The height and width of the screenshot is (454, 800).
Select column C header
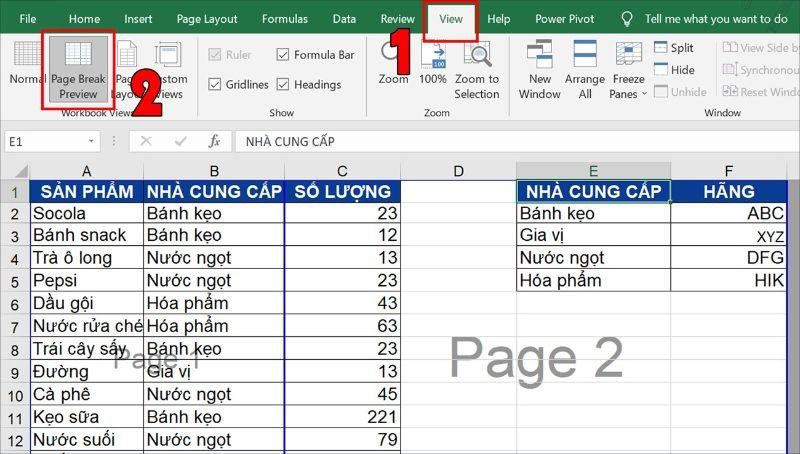pos(342,171)
